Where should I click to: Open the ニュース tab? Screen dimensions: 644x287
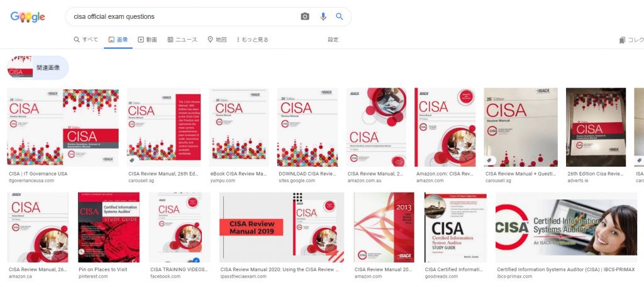click(182, 40)
